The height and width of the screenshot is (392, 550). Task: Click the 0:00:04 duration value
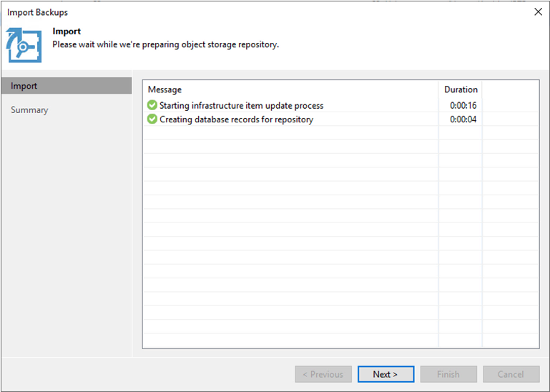click(463, 119)
